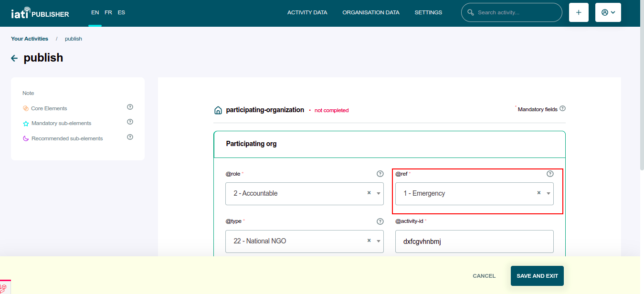Clear the 22 - National NGO selection
Image resolution: width=644 pixels, height=294 pixels.
[x=369, y=241]
